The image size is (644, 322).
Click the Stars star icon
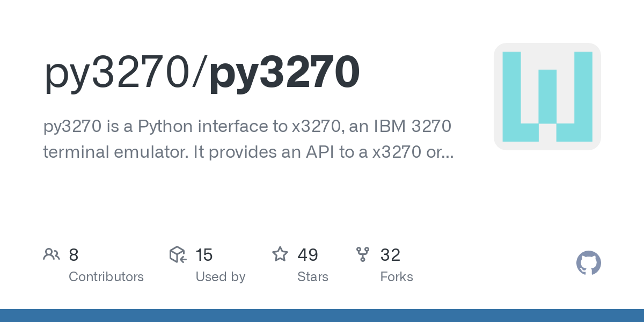pos(280,254)
